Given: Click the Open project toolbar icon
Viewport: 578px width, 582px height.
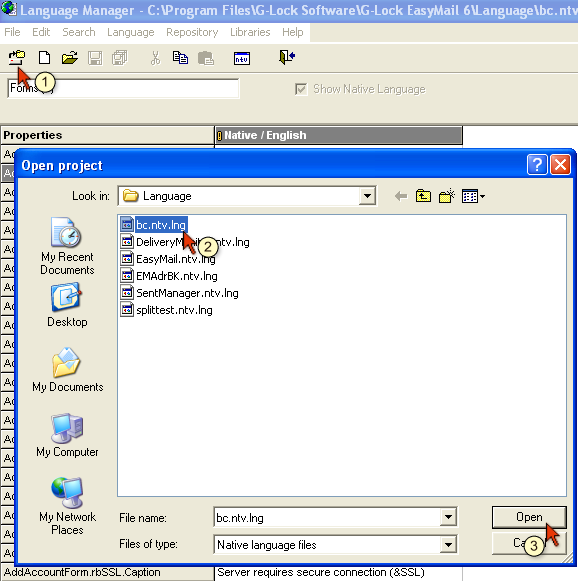Looking at the screenshot, I should tap(17, 58).
